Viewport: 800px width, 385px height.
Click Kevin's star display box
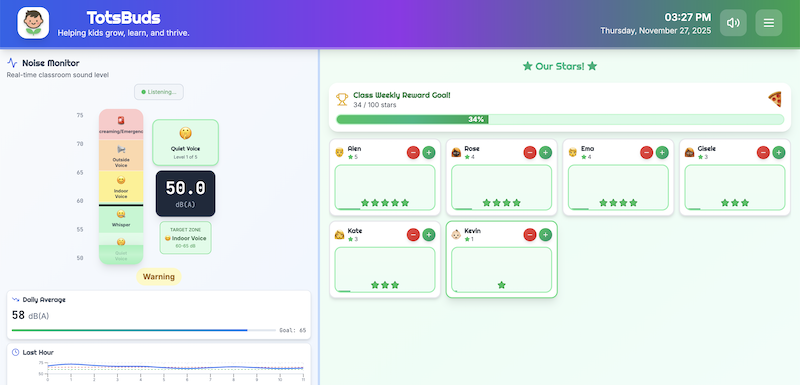point(502,270)
